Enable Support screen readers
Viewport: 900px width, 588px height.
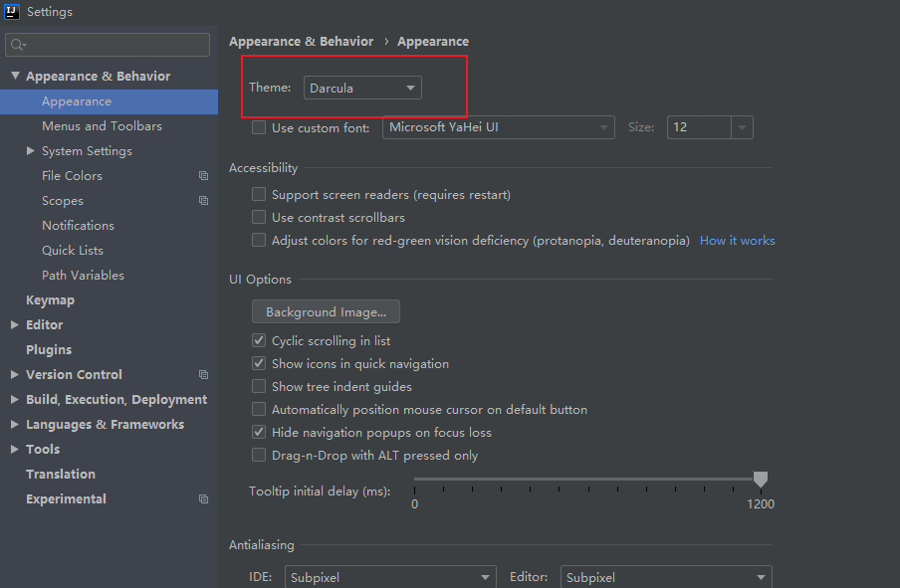click(x=259, y=194)
